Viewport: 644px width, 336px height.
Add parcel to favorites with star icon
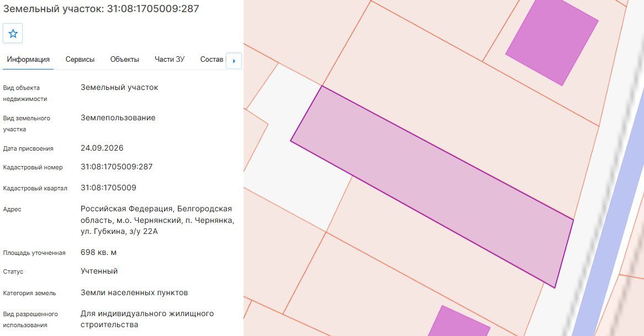pos(13,33)
